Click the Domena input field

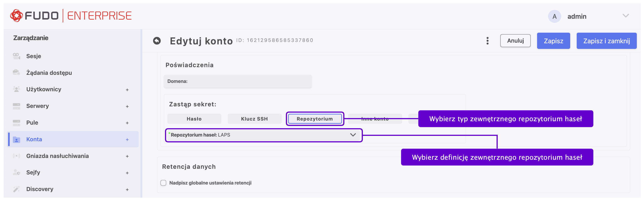[237, 81]
